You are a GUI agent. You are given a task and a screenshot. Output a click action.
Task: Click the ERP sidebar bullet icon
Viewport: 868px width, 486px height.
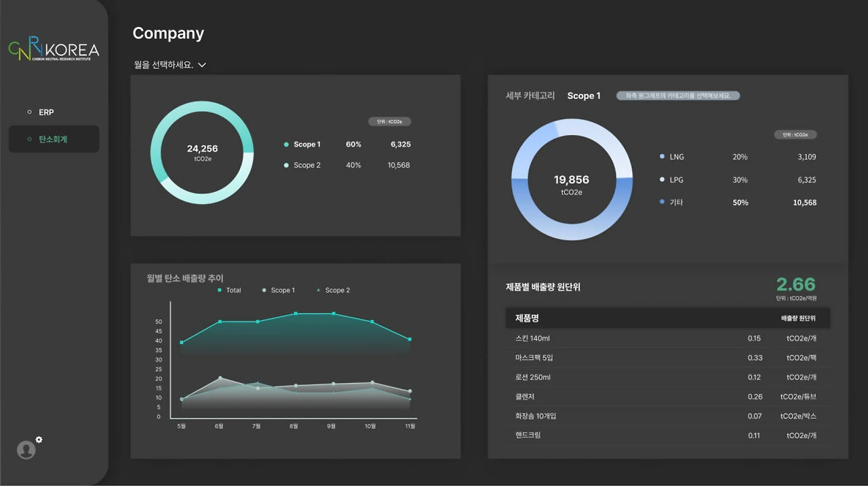click(x=28, y=112)
